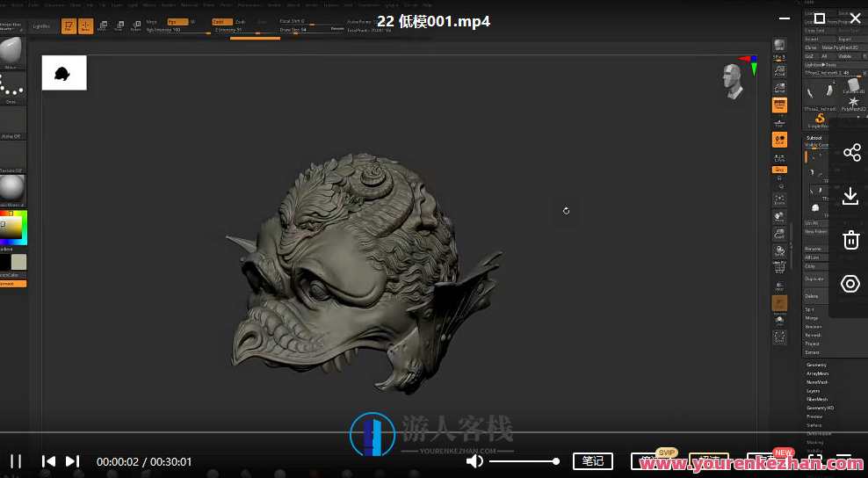
Task: Click the player volume slider
Action: (524, 461)
